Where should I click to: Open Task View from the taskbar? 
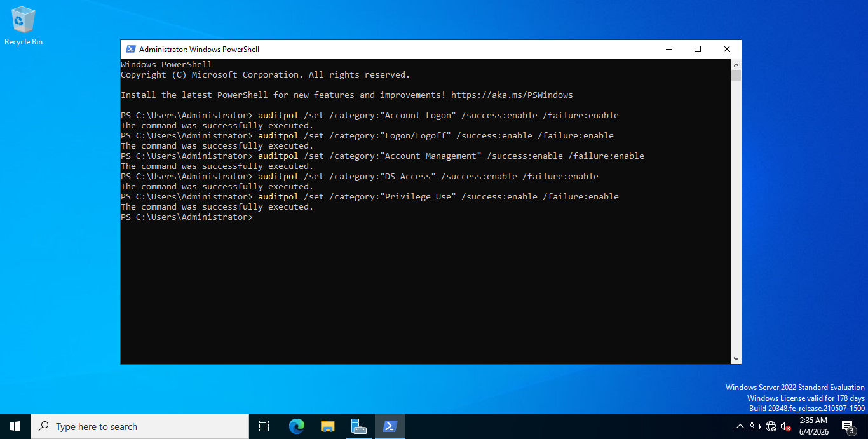[x=264, y=426]
